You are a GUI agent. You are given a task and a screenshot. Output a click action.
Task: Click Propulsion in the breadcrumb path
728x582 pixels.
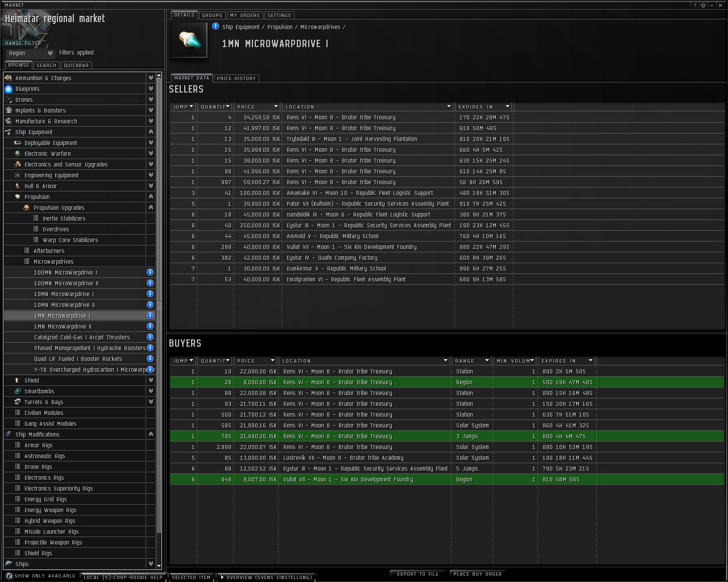point(280,27)
